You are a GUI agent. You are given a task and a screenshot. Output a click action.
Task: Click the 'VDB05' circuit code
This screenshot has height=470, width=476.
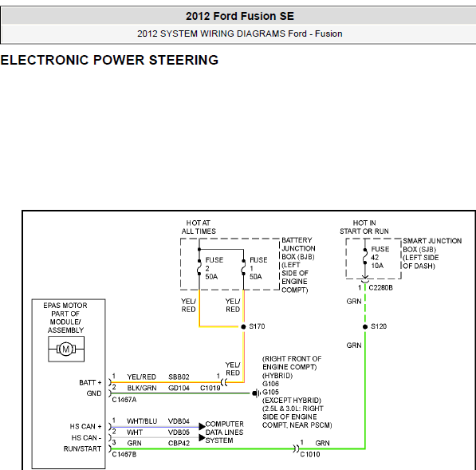(179, 432)
